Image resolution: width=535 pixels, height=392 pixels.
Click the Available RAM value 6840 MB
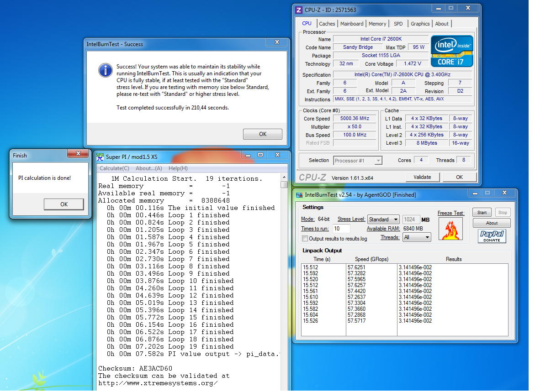(x=413, y=229)
